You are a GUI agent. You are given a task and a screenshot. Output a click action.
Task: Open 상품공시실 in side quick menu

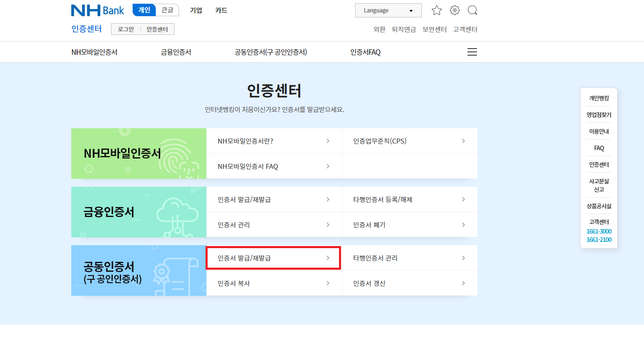[x=599, y=206]
